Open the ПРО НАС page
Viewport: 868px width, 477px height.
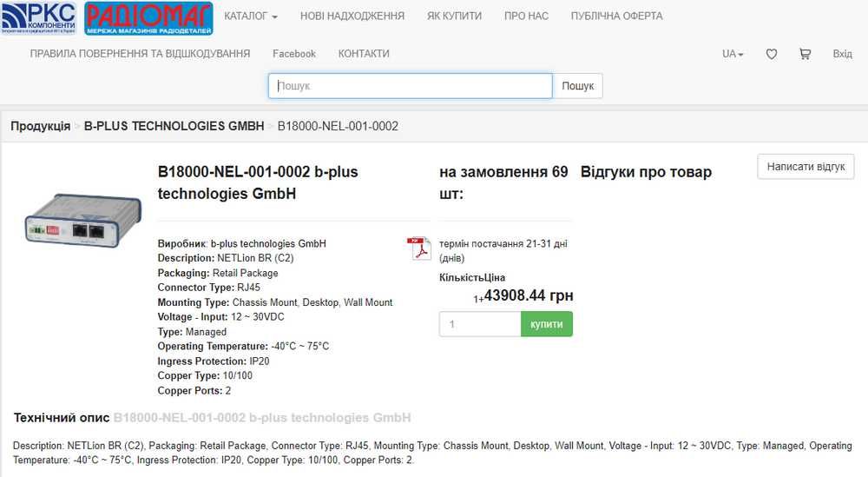(526, 16)
